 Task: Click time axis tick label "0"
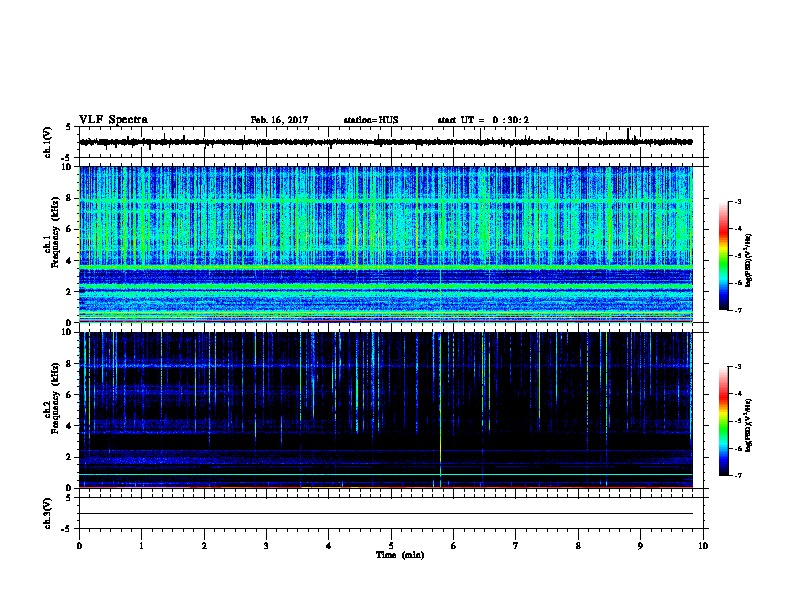click(x=79, y=545)
